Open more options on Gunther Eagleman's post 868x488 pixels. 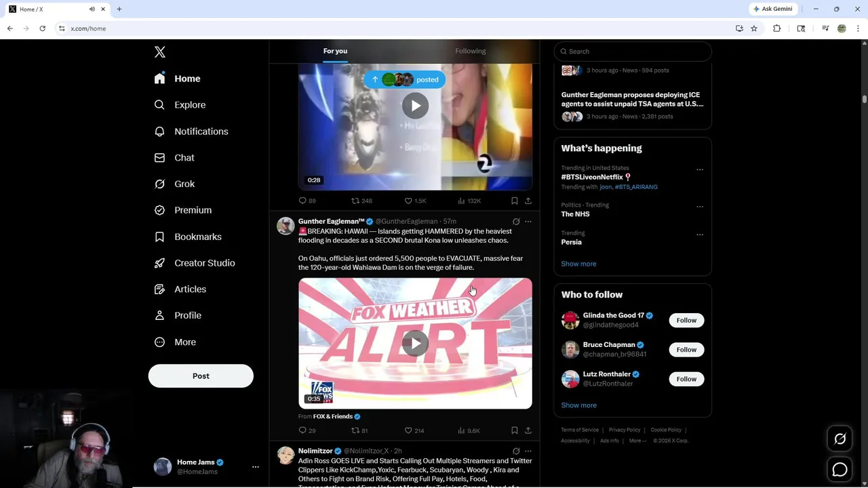tap(528, 222)
